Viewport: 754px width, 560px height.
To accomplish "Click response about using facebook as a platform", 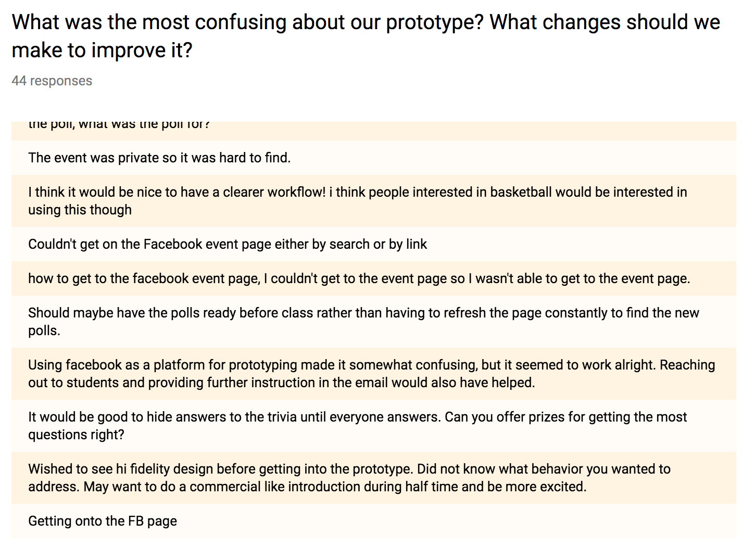I will click(374, 374).
